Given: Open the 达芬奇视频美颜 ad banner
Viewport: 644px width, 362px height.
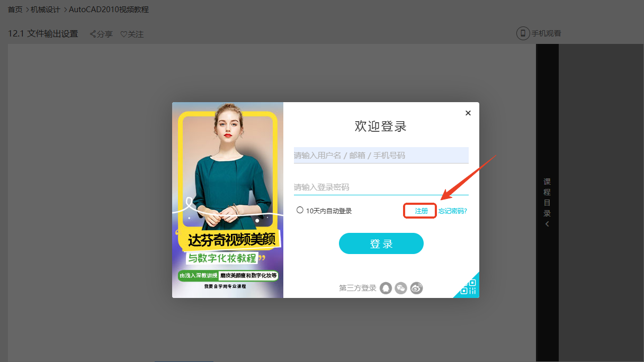Looking at the screenshot, I should coord(228,200).
